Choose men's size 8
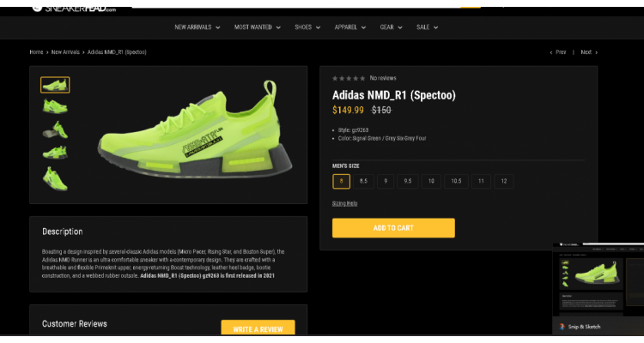Viewport: 644px width, 343px height. pyautogui.click(x=341, y=181)
